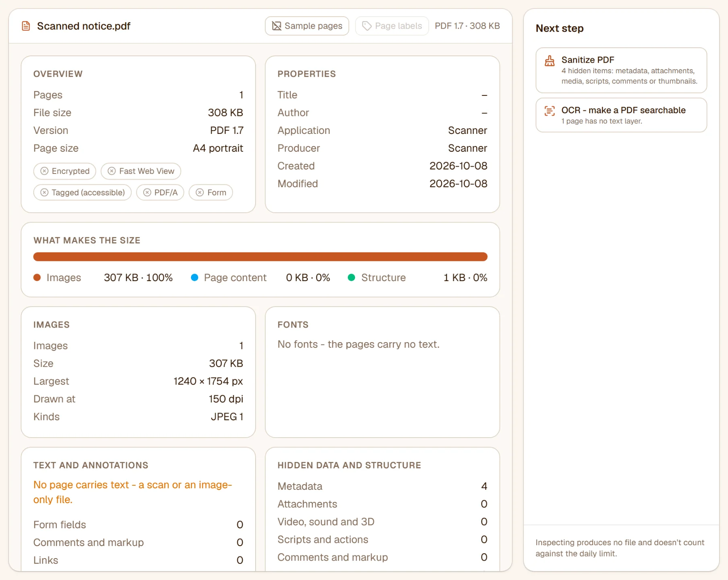Click the Metadata row count 4
728x580 pixels.
pos(484,486)
